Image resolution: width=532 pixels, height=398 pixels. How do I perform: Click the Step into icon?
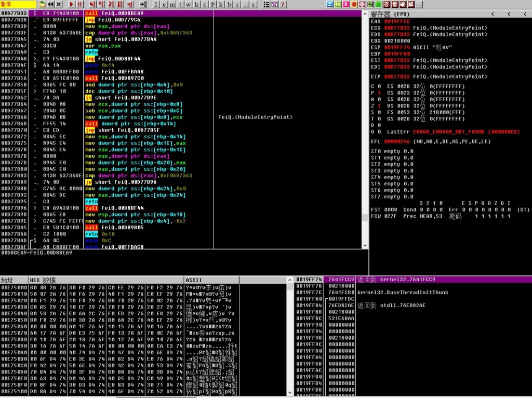tap(91, 4)
